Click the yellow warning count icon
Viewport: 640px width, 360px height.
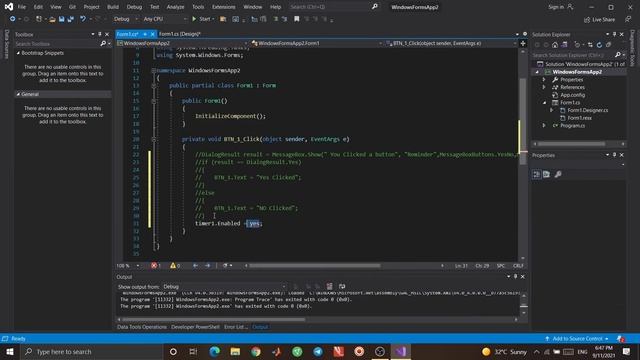pos(173,266)
